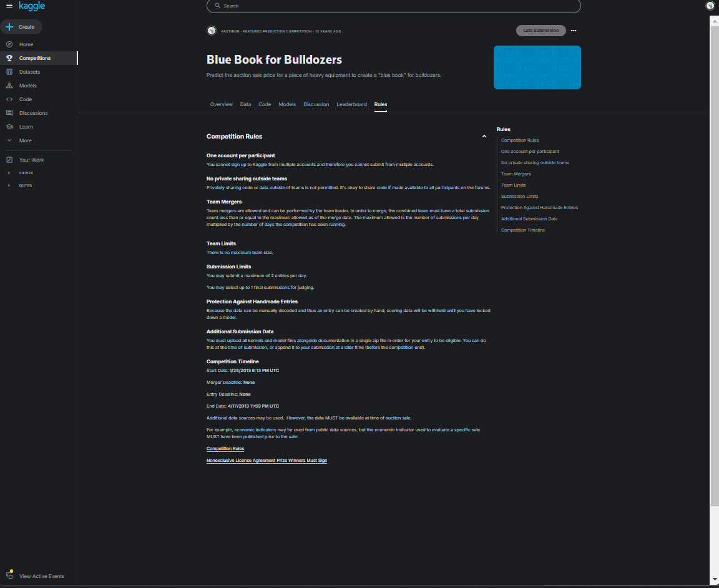Click the View Active Events icon
719x588 pixels.
tap(9, 575)
